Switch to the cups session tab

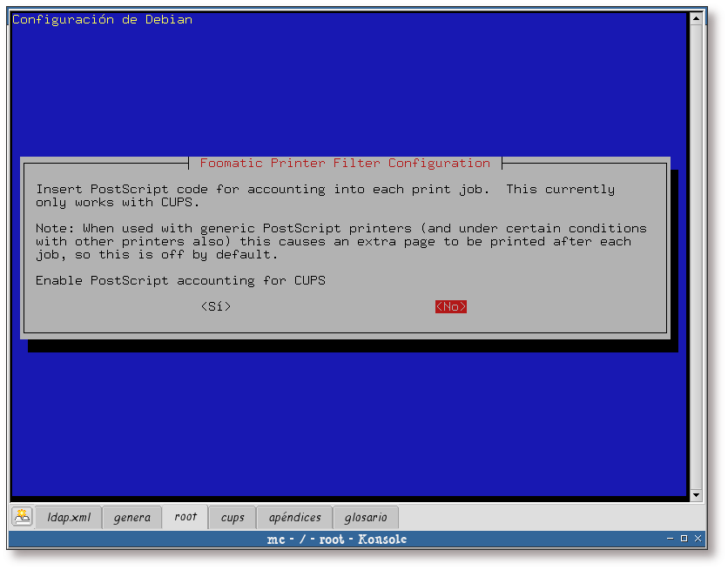(x=233, y=517)
